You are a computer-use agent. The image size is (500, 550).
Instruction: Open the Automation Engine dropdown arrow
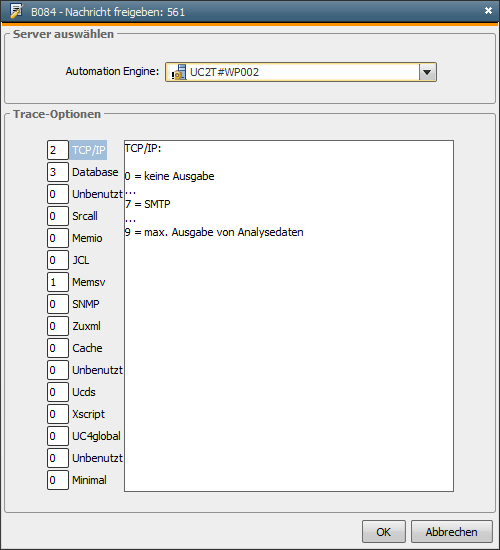coord(427,72)
